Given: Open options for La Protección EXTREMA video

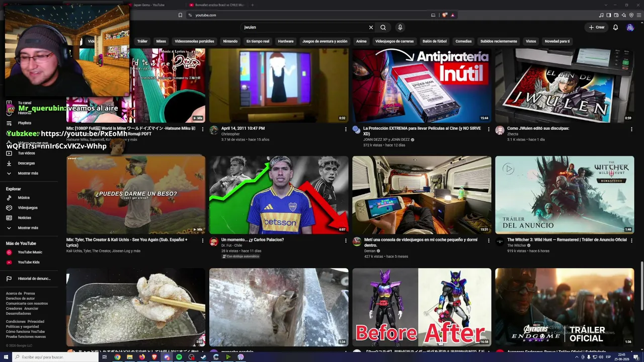Looking at the screenshot, I should click(x=489, y=129).
